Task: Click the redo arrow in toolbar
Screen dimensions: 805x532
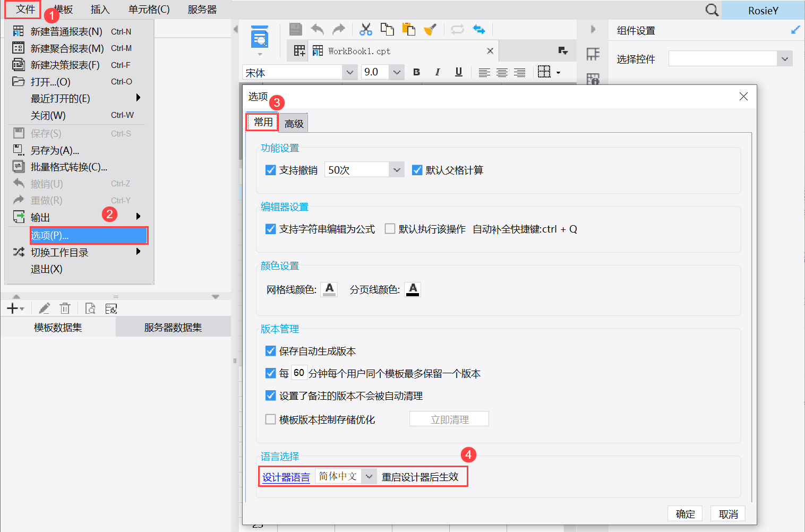Action: pyautogui.click(x=339, y=29)
